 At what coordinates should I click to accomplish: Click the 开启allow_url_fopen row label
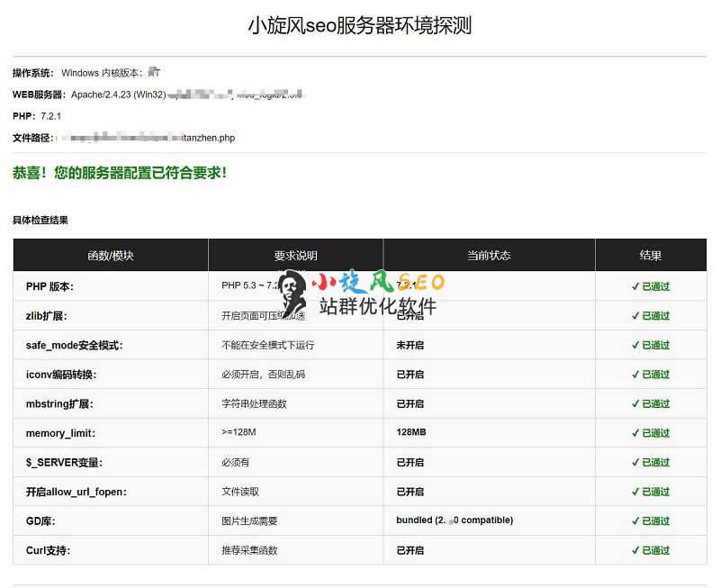tap(76, 492)
